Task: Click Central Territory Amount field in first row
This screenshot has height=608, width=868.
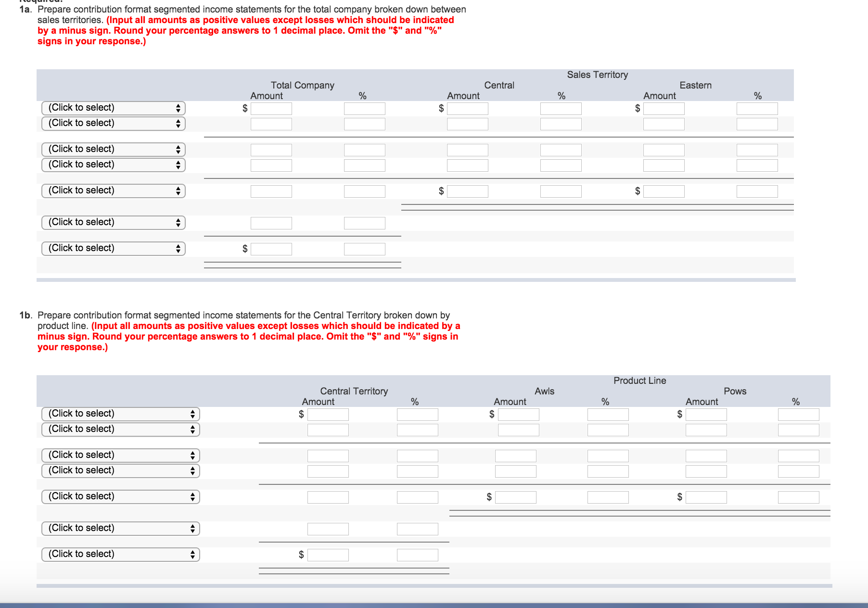Action: pyautogui.click(x=328, y=415)
